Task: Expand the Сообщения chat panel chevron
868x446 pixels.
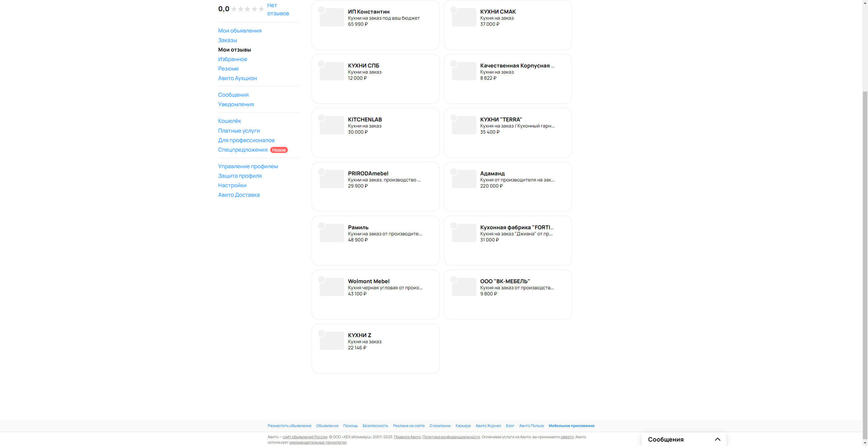Action: tap(717, 439)
